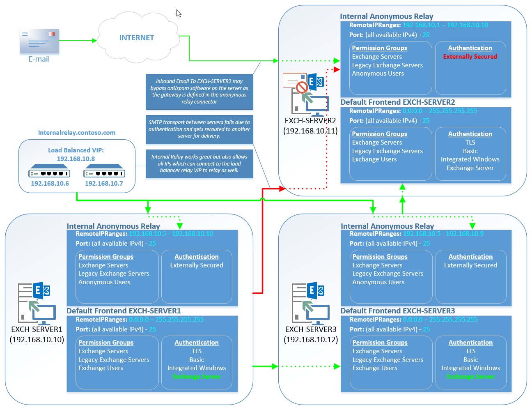
Task: Click the green Exchange Server text under EXCH-SERVER3
Action: [471, 376]
